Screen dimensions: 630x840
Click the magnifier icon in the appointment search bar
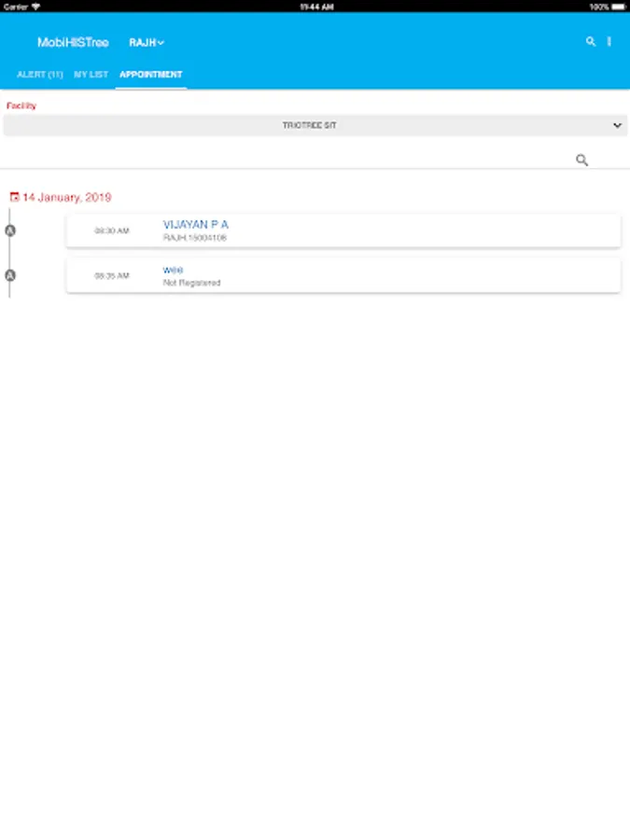coord(581,160)
